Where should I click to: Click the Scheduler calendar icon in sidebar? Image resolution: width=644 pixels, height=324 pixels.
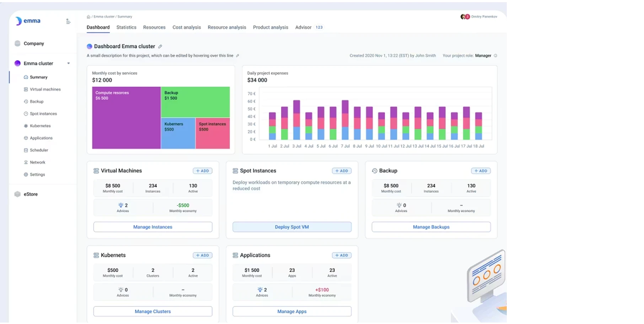click(x=26, y=150)
